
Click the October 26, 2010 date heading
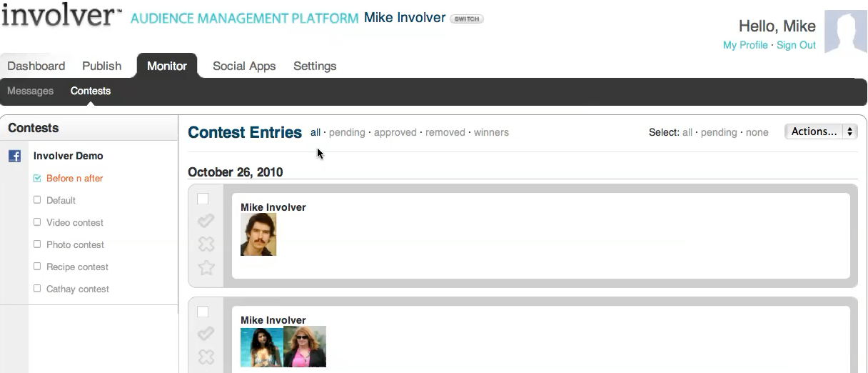[x=236, y=172]
